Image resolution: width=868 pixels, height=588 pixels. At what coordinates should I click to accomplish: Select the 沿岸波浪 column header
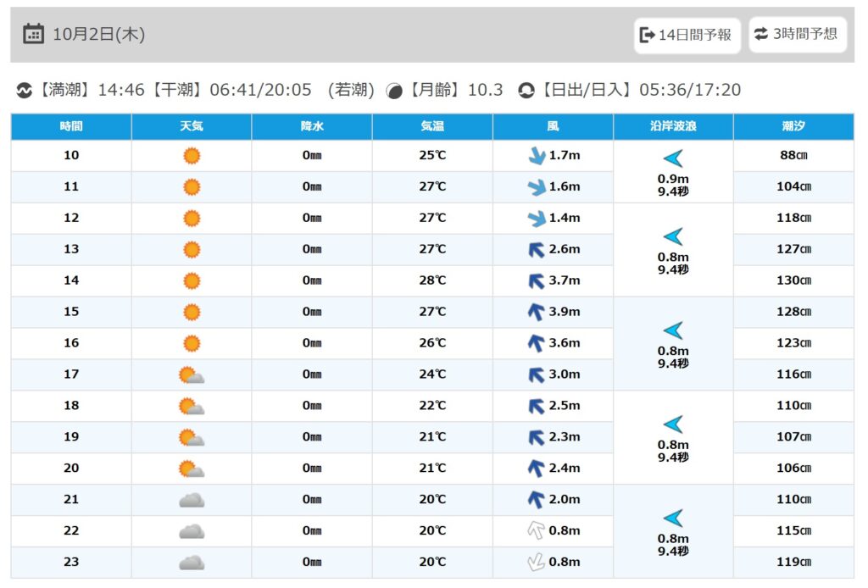click(x=673, y=126)
